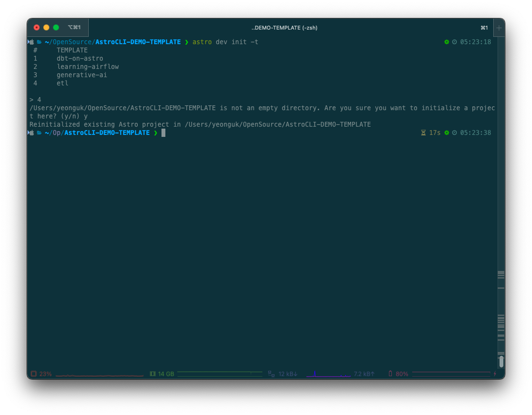Maximize the terminal with green button

pyautogui.click(x=56, y=28)
